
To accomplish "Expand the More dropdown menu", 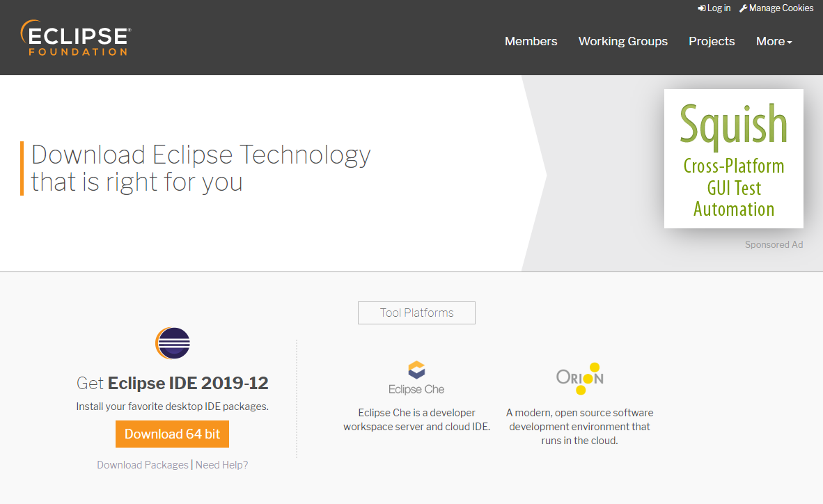I will [774, 41].
